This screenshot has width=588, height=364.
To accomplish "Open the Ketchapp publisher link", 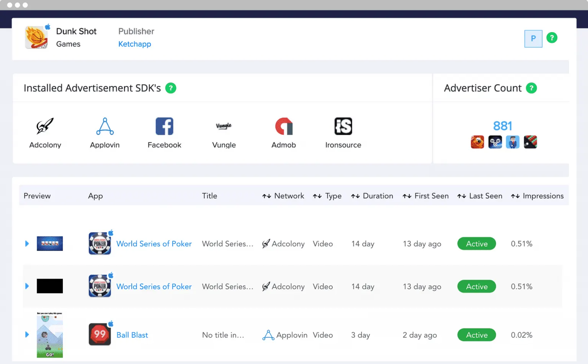I will coord(135,44).
